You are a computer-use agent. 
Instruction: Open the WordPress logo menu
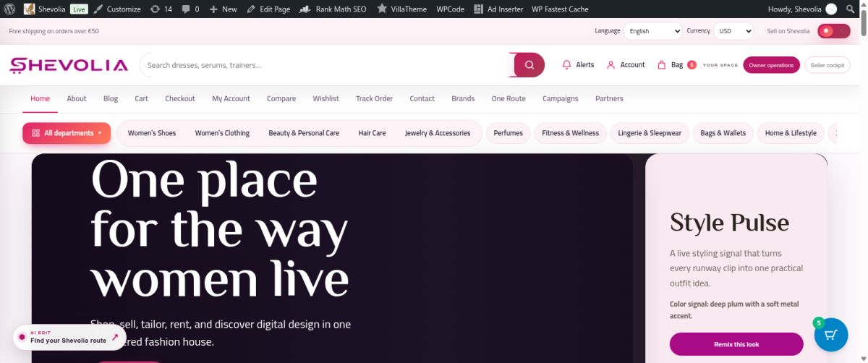[x=9, y=9]
